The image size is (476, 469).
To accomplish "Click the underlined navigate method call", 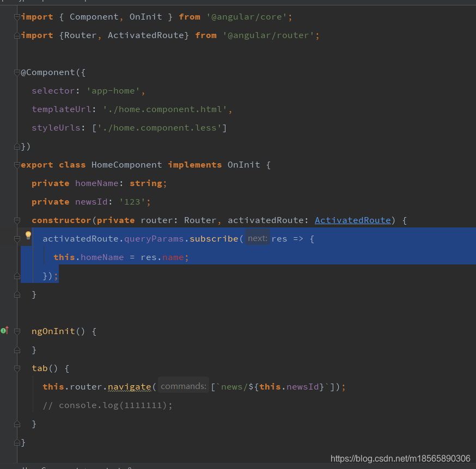I will [129, 387].
